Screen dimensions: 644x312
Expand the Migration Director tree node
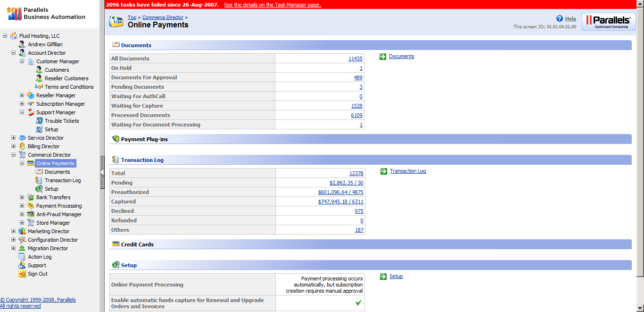pos(14,248)
